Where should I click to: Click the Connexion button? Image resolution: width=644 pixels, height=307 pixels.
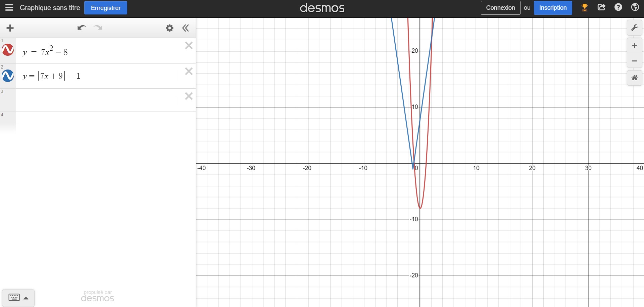click(x=500, y=8)
